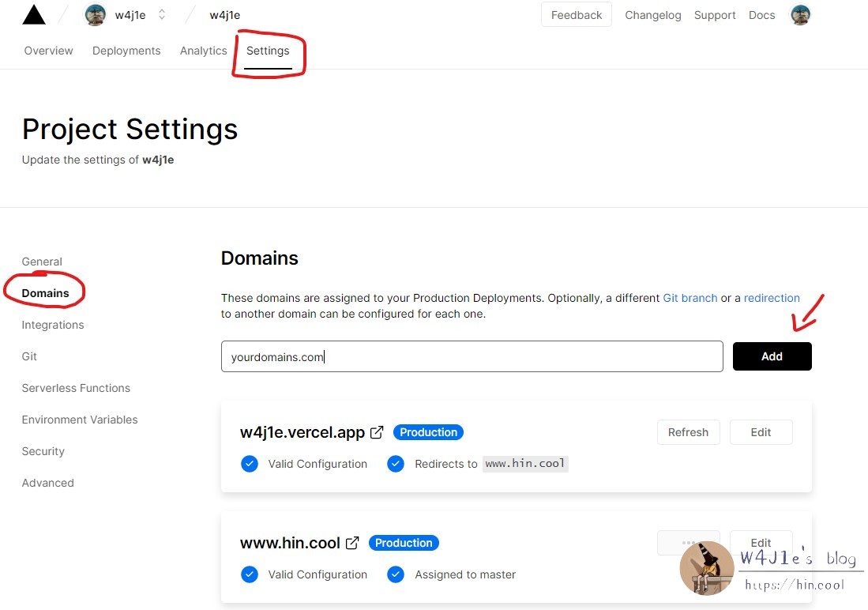Follow the Git branch link
The height and width of the screenshot is (610, 868).
pos(690,298)
